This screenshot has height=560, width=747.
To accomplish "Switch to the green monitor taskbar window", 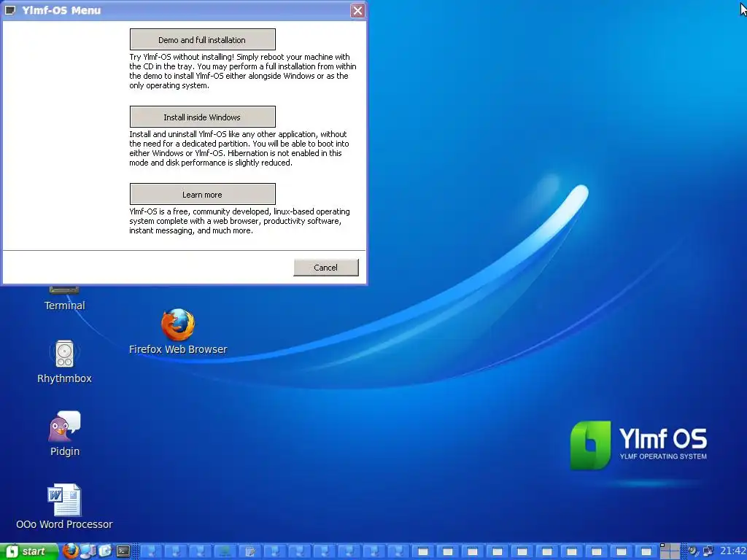I will pyautogui.click(x=225, y=551).
